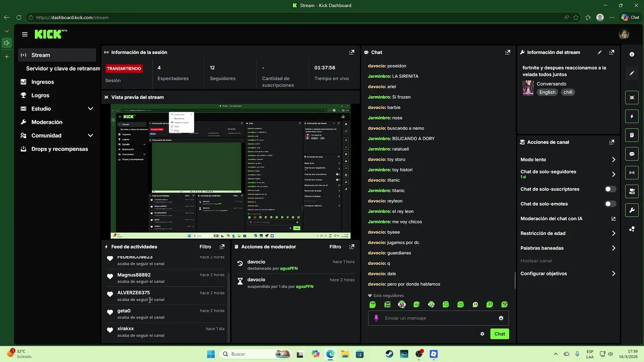The image size is (644, 362).
Task: Pop out the Feed de actividades panel
Action: click(x=222, y=247)
